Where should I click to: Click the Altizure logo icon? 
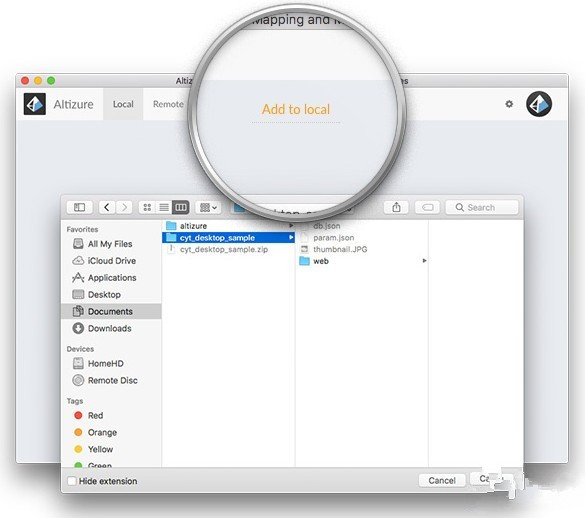(35, 104)
